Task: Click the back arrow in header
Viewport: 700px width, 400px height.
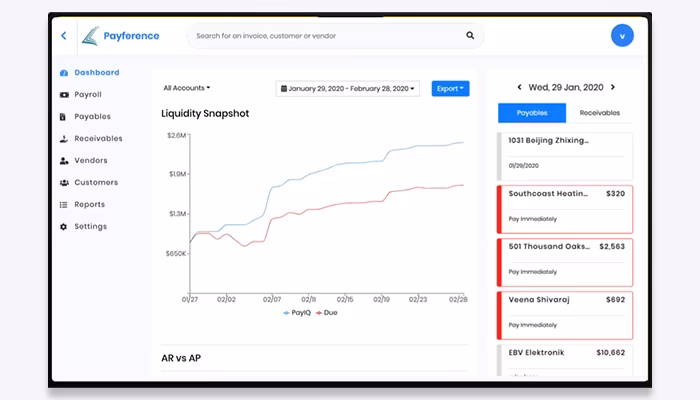Action: [64, 36]
